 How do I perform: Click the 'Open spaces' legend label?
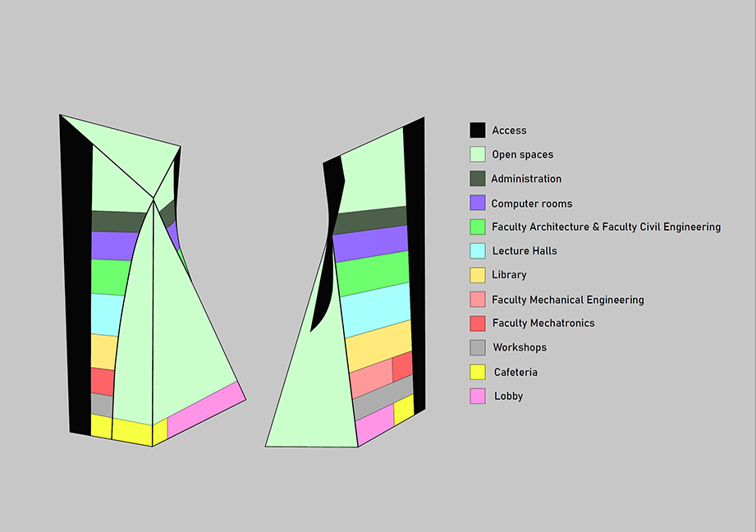(523, 155)
